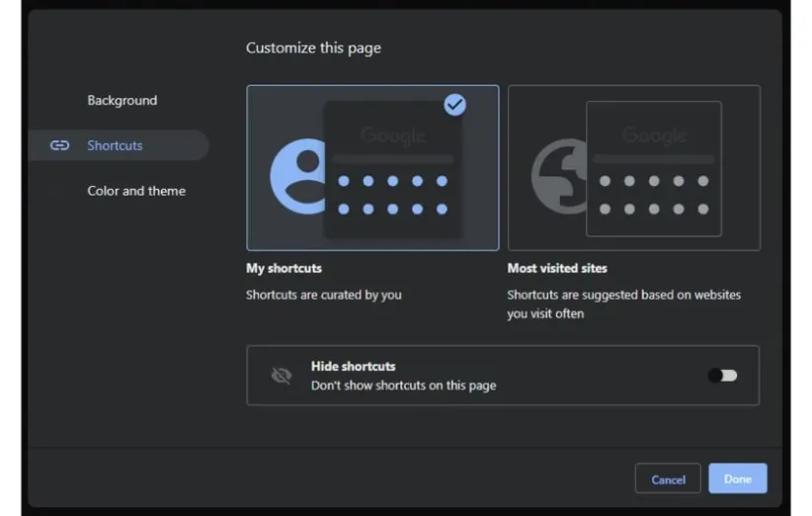Click the blue checkmark badge on My shortcuts

point(454,105)
